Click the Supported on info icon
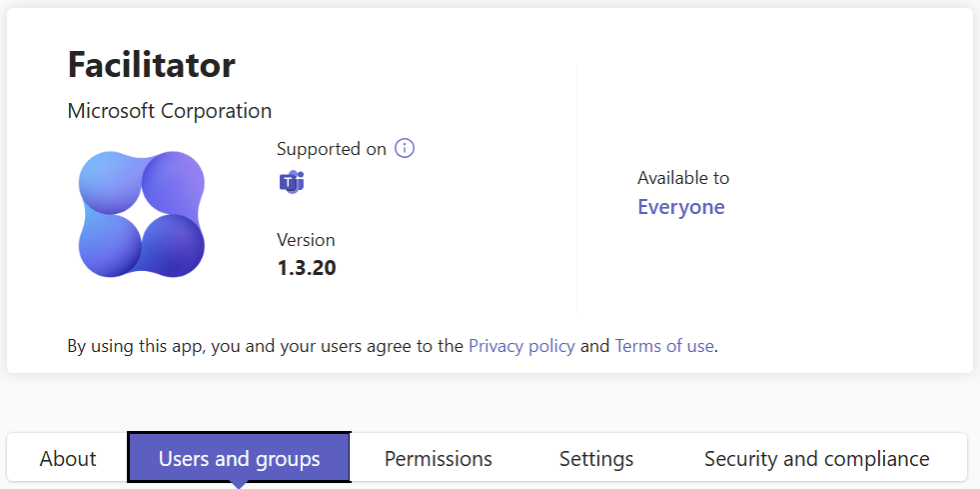Screen dimensions: 980x489 [x=405, y=149]
